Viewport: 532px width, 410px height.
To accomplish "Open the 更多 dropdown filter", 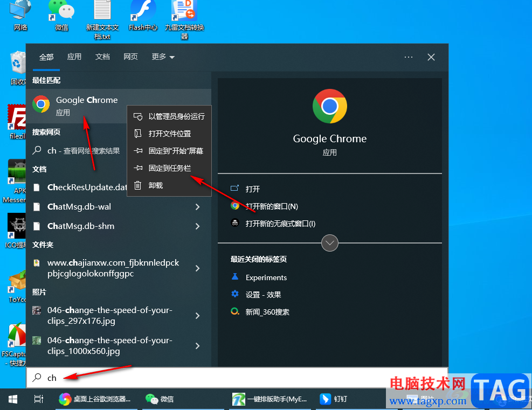I will point(163,57).
